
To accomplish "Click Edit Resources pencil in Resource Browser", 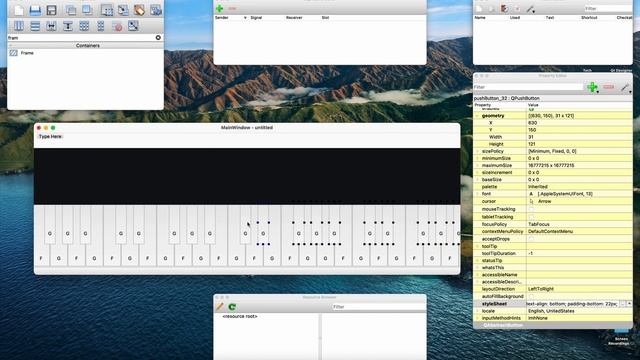I will [220, 307].
